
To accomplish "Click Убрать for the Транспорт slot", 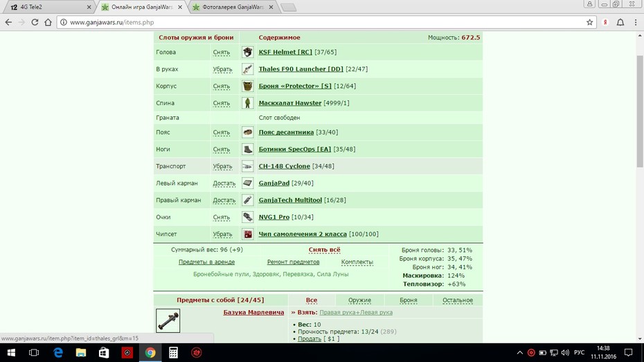I will click(222, 166).
